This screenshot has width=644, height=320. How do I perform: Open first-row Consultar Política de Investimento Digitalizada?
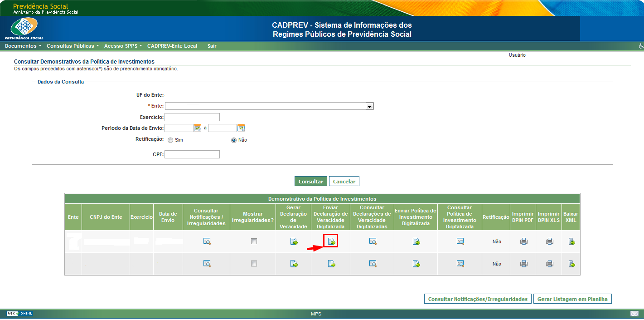coord(460,241)
